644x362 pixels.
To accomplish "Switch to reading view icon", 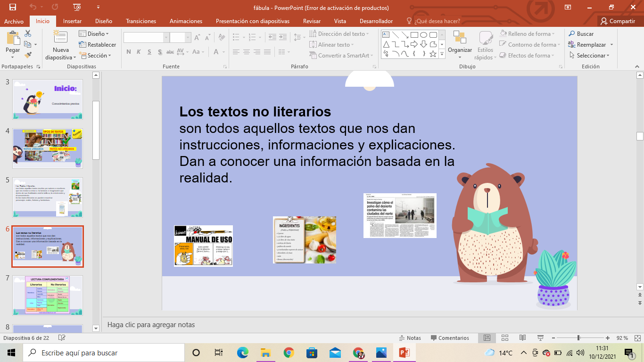I will (522, 338).
